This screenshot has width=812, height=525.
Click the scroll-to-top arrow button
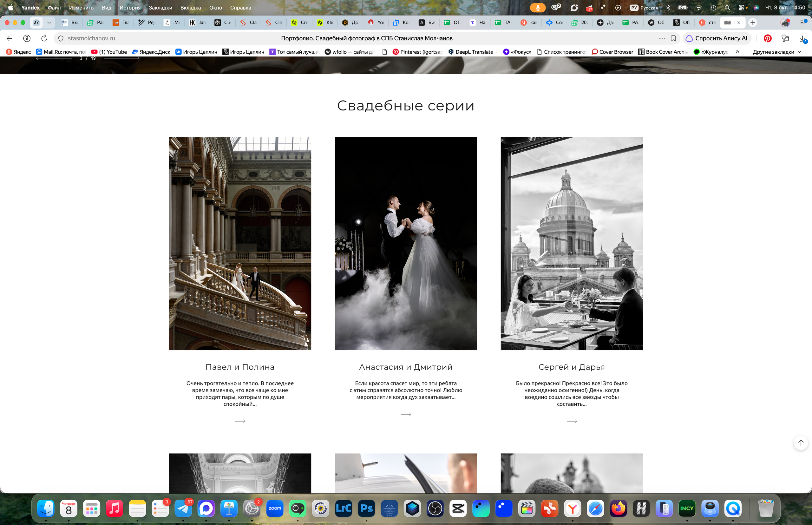coord(801,443)
